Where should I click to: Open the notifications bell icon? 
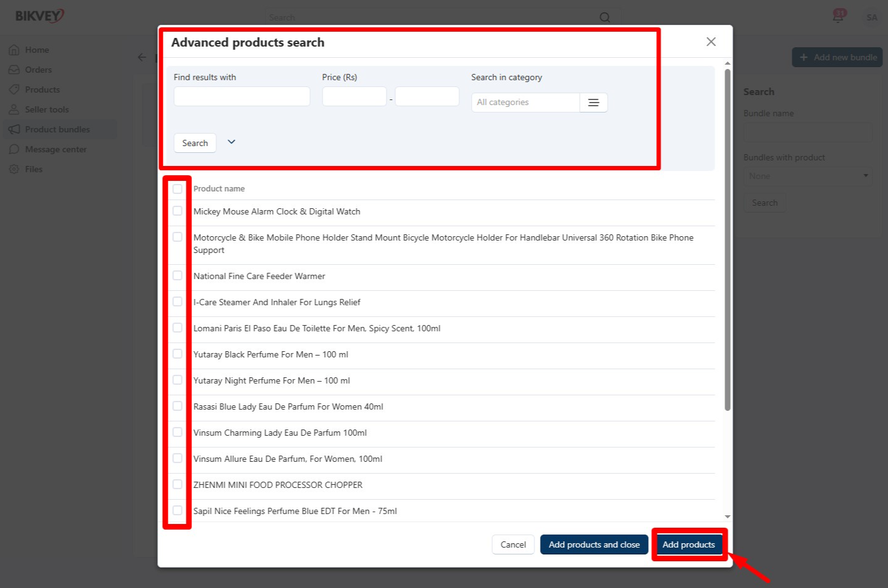tap(838, 16)
